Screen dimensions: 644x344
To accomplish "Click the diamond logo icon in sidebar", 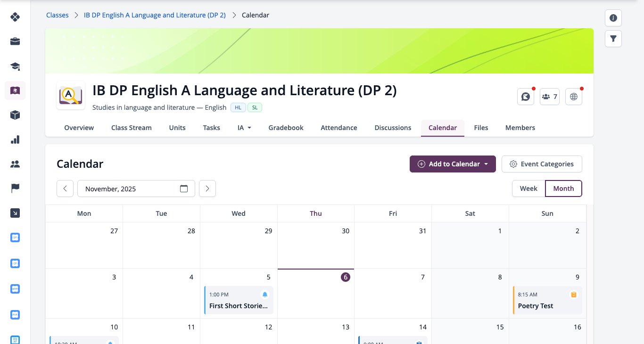I will point(15,17).
